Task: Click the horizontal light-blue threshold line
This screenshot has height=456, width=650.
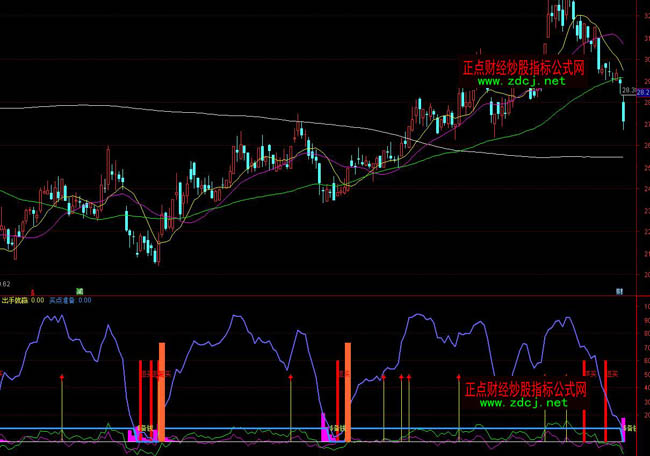Action: click(250, 428)
